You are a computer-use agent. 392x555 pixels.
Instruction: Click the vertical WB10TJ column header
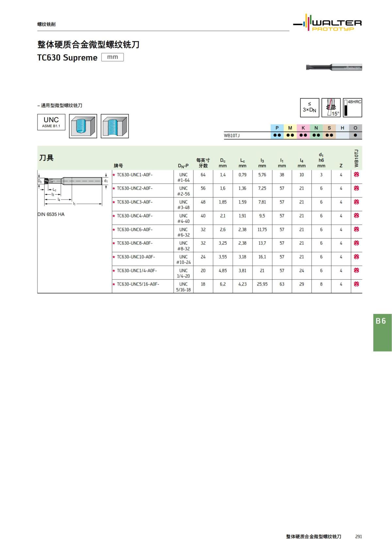point(356,158)
